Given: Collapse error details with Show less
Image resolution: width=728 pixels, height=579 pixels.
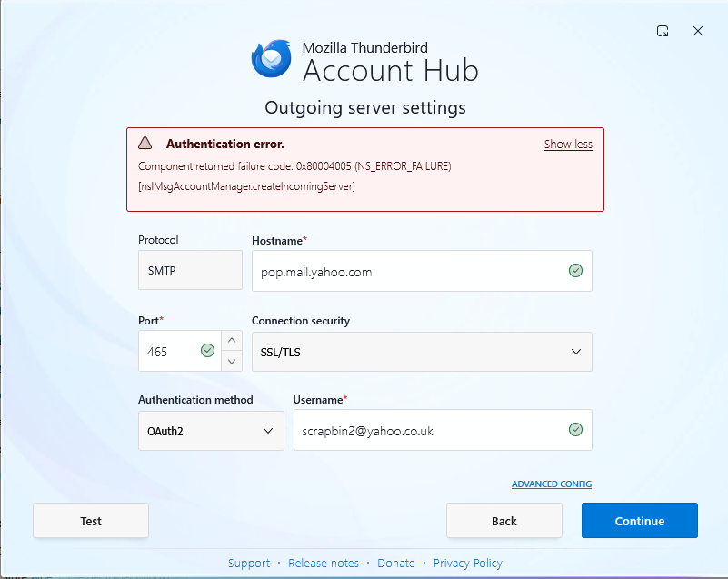Looking at the screenshot, I should click(568, 145).
